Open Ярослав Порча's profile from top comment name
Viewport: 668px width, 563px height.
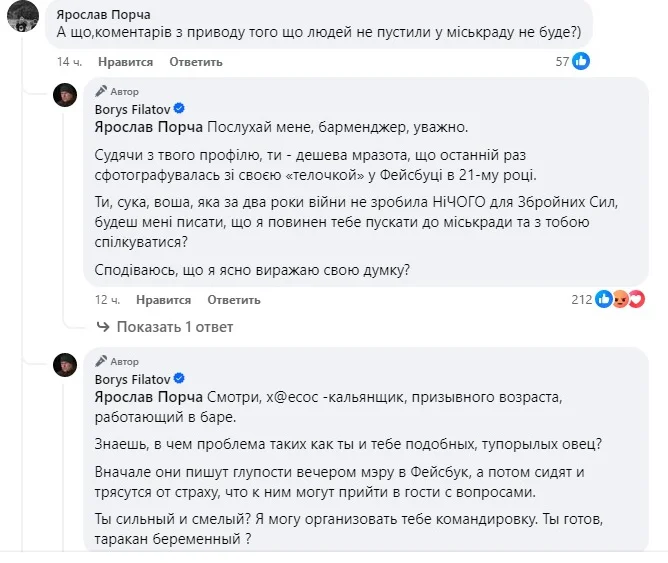coord(105,14)
